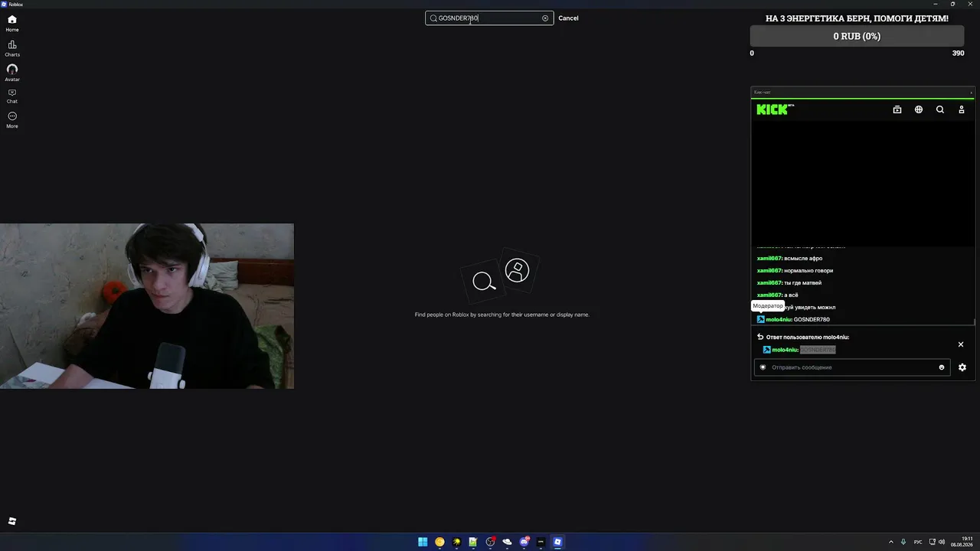Viewport: 980px width, 551px height.
Task: Open the More menu in sidebar
Action: 12,119
